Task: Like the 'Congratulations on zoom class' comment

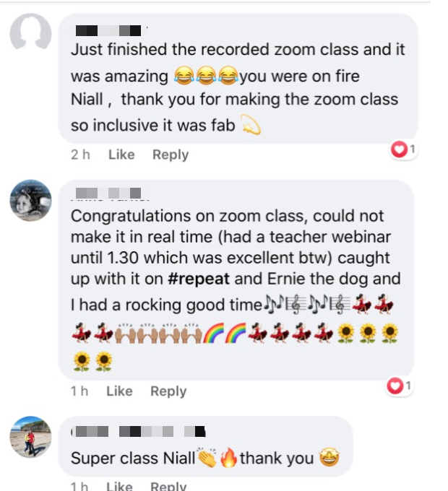Action: click(119, 391)
